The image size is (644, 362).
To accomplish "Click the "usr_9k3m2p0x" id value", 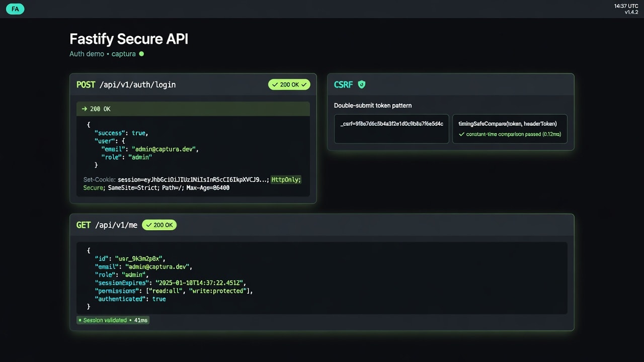I will [140, 258].
